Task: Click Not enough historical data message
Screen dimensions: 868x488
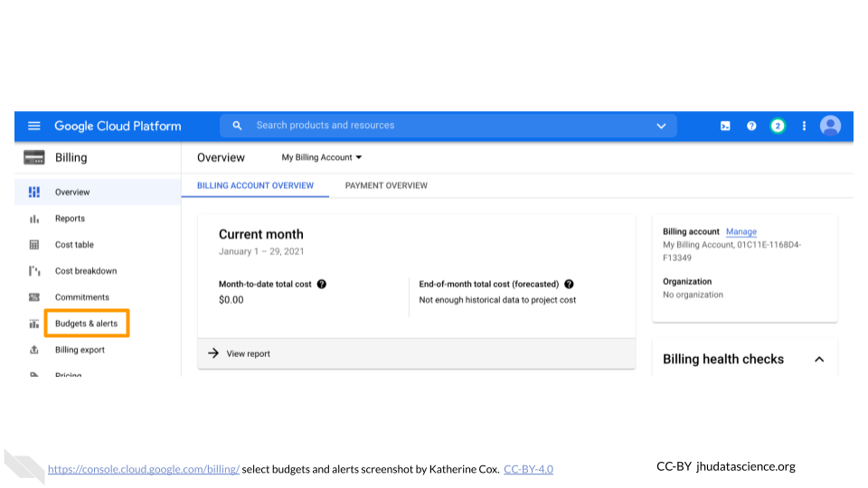Action: [497, 300]
